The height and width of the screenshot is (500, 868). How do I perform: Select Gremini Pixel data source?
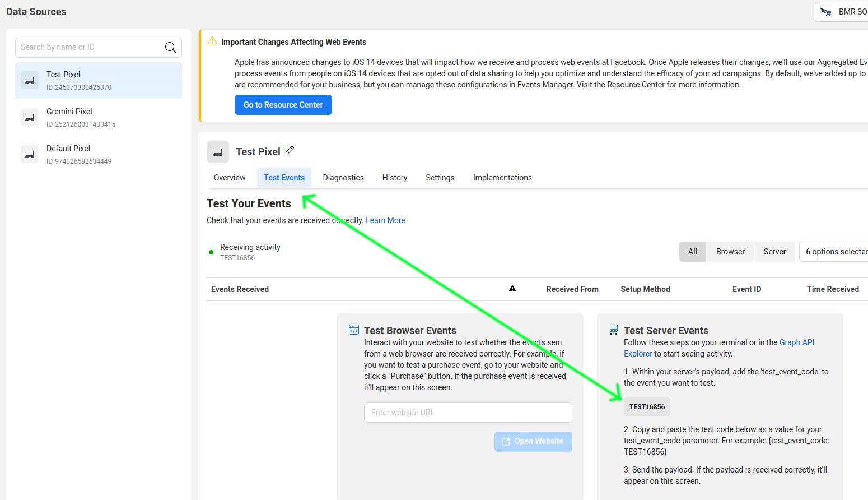(x=99, y=117)
